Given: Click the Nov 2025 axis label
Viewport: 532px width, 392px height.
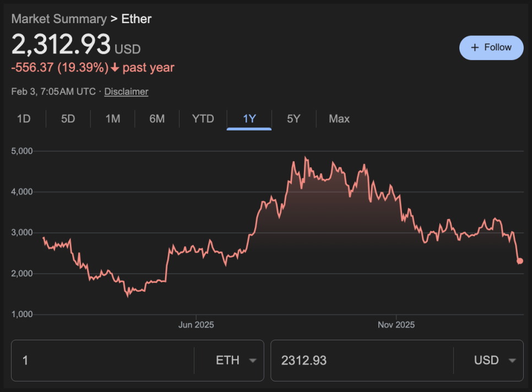Looking at the screenshot, I should (396, 325).
